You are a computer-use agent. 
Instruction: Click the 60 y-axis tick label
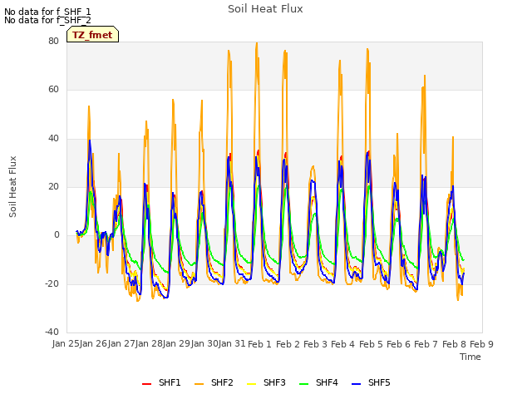click(53, 90)
